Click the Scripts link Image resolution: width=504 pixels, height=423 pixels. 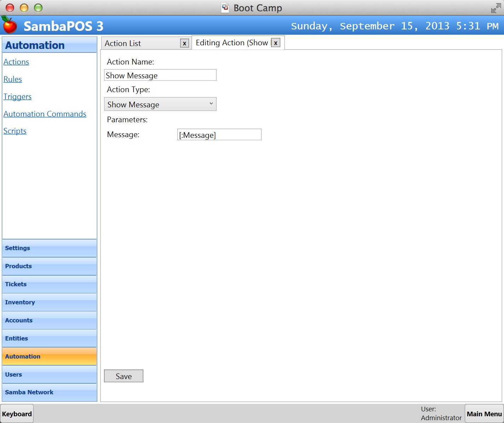[15, 131]
